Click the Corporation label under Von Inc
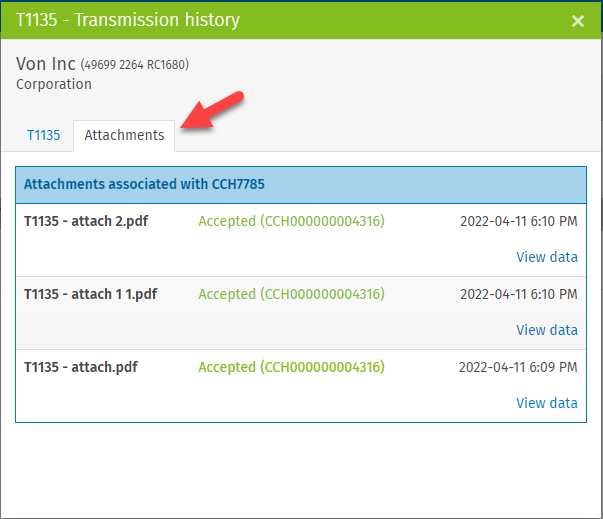The height and width of the screenshot is (519, 603). pyautogui.click(x=54, y=84)
